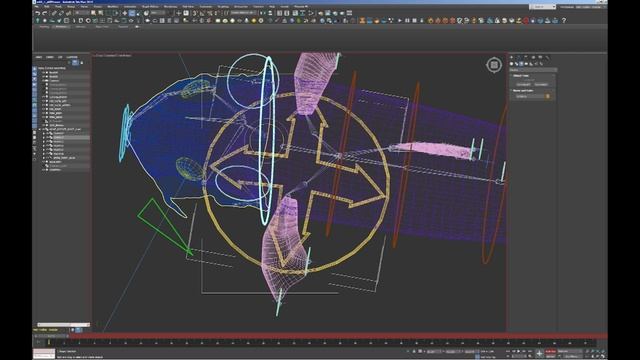Toggle the red Auto Key button
Image resolution: width=640 pixels, height=360 pixels.
[x=551, y=351]
